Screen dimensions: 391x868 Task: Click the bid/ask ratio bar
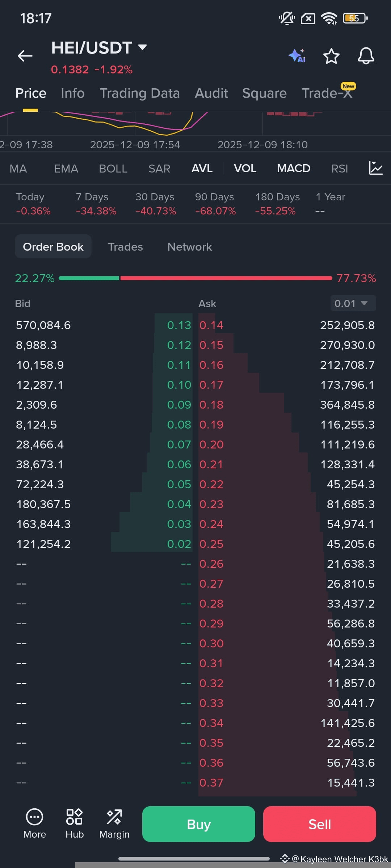[x=195, y=278]
